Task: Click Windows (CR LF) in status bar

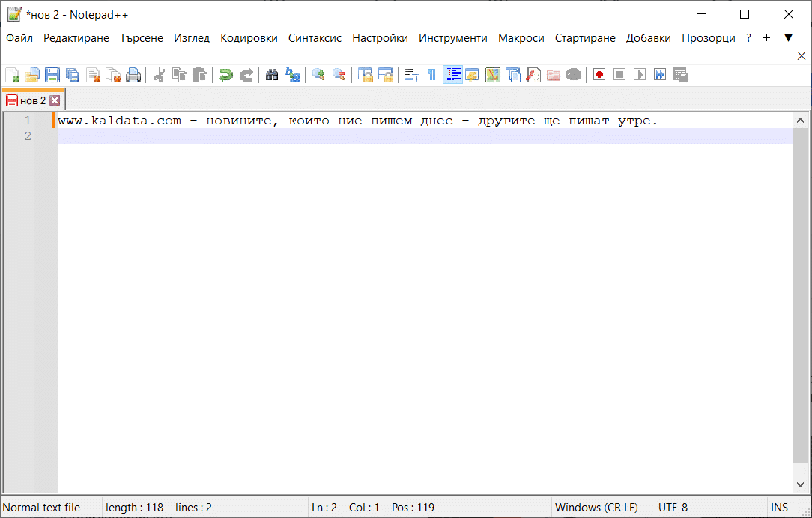Action: click(596, 508)
